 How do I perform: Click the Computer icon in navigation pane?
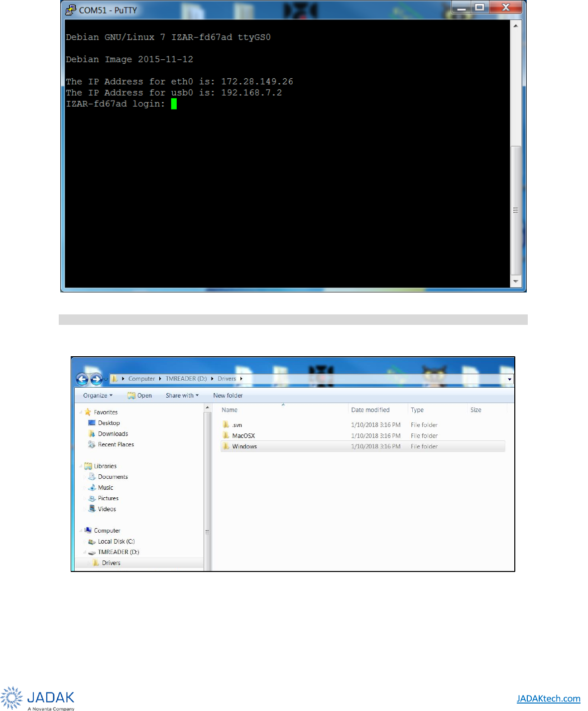[x=88, y=530]
